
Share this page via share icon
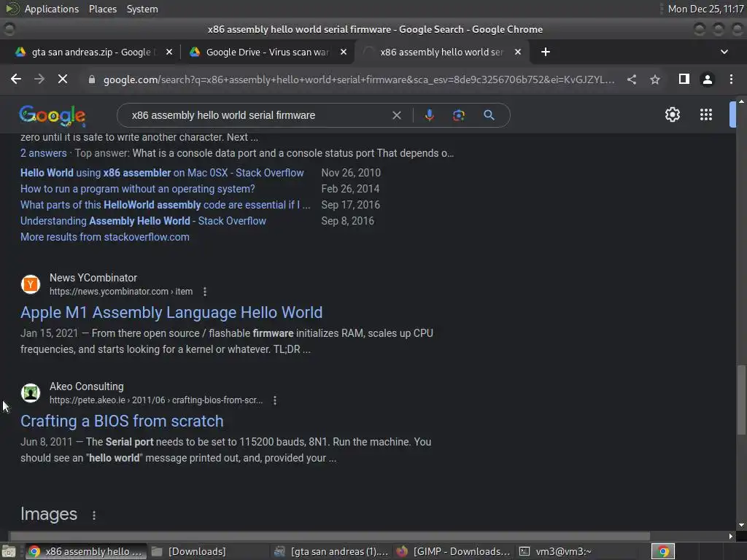click(x=632, y=79)
